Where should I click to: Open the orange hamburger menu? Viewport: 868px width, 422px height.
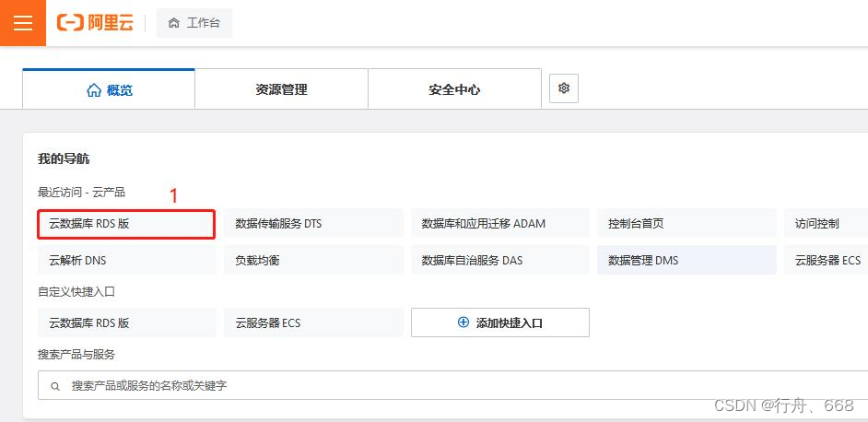pyautogui.click(x=23, y=23)
